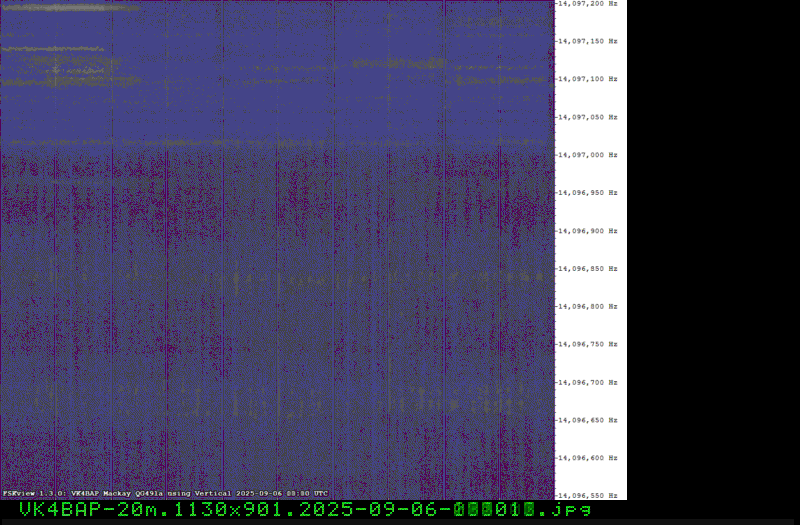Click the 14,096,700 Hz frequency label
This screenshot has width=800, height=525.
[x=588, y=383]
